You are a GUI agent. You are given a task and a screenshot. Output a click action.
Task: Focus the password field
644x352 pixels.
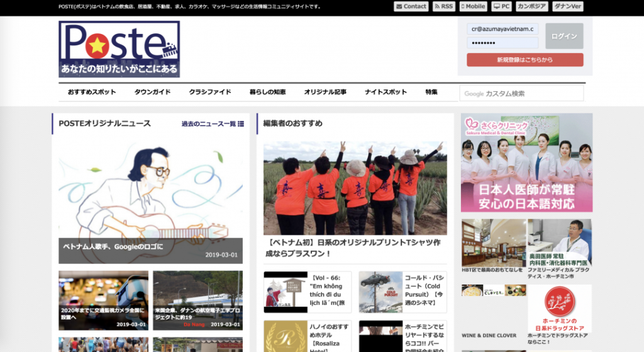click(x=502, y=43)
